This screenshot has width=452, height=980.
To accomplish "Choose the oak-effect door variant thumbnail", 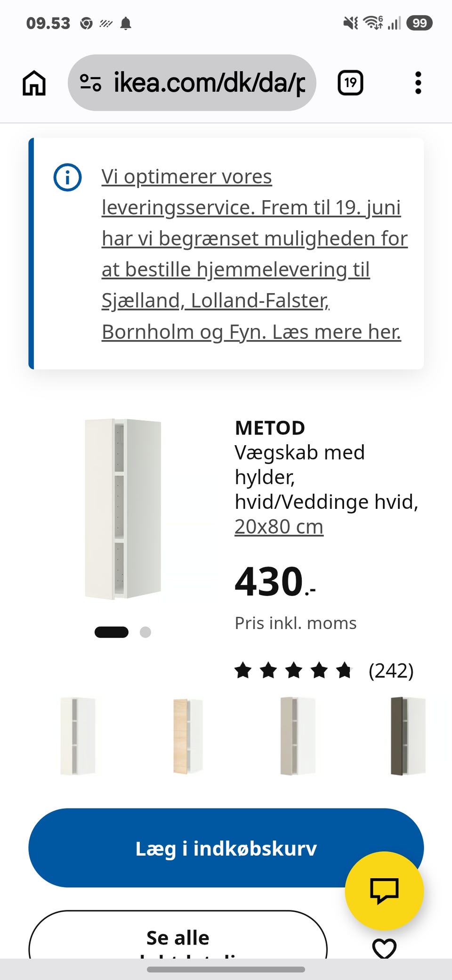I will [x=188, y=736].
